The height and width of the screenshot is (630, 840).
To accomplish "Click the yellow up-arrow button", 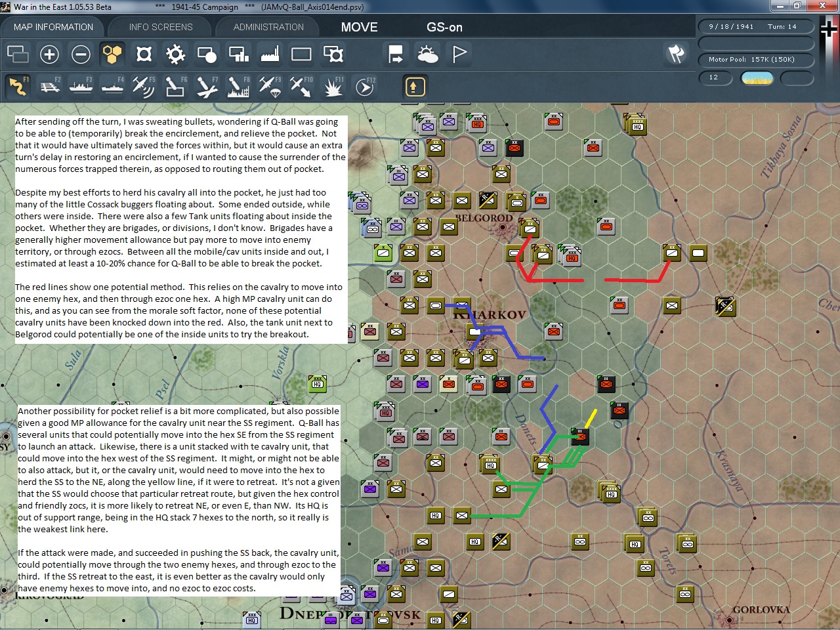I will [x=414, y=86].
